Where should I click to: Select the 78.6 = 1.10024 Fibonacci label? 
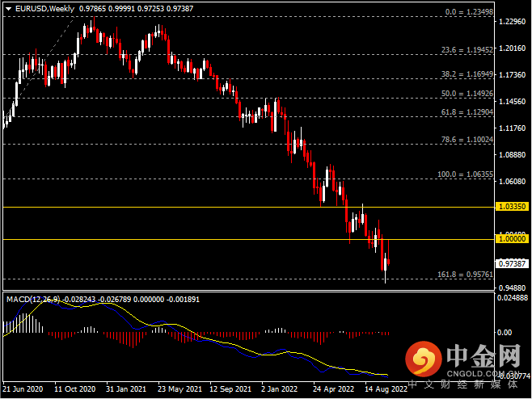[x=467, y=140]
